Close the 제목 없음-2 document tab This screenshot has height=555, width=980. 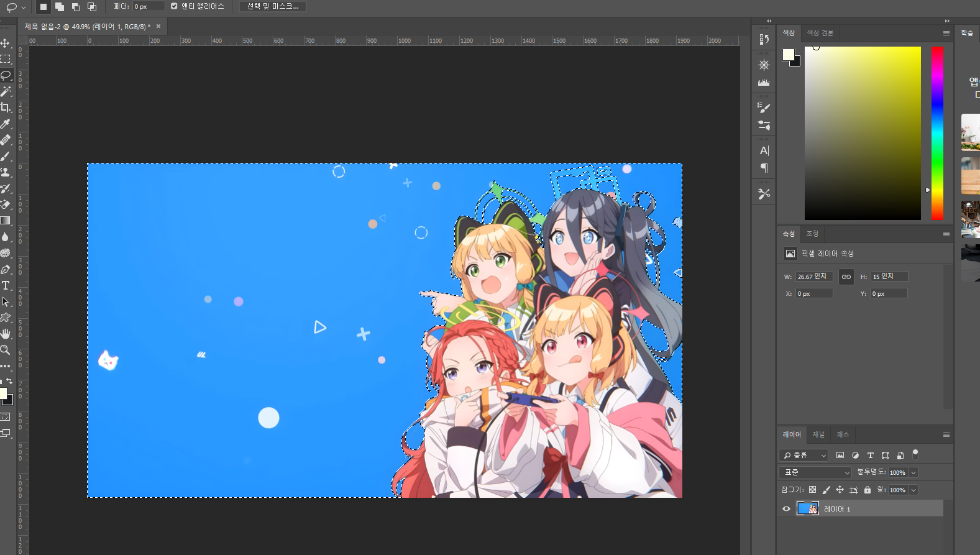click(x=158, y=26)
